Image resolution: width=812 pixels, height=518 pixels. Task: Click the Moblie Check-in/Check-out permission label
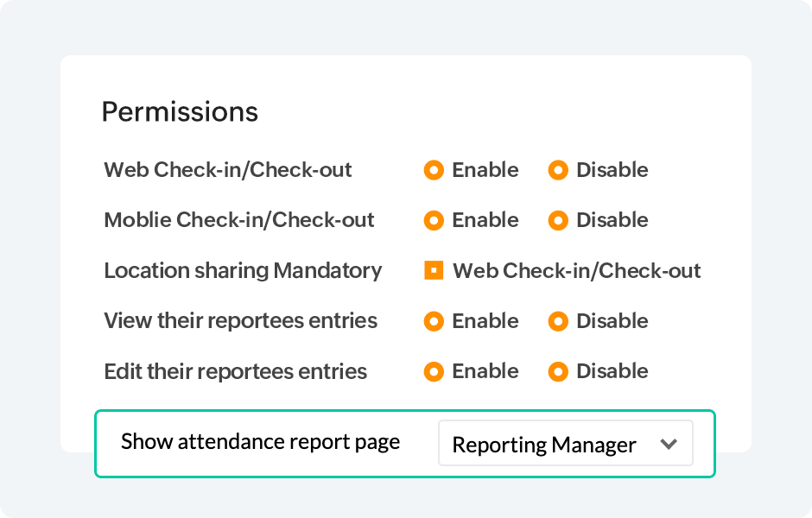239,220
